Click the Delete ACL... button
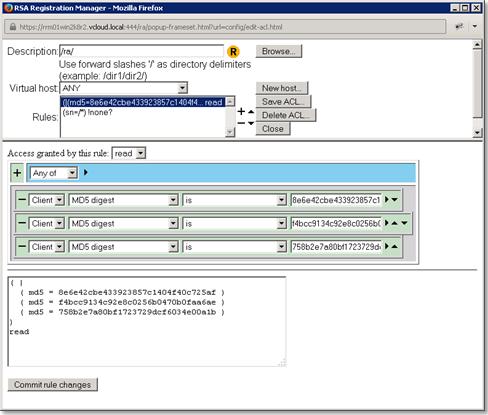488x415 pixels. pos(286,115)
